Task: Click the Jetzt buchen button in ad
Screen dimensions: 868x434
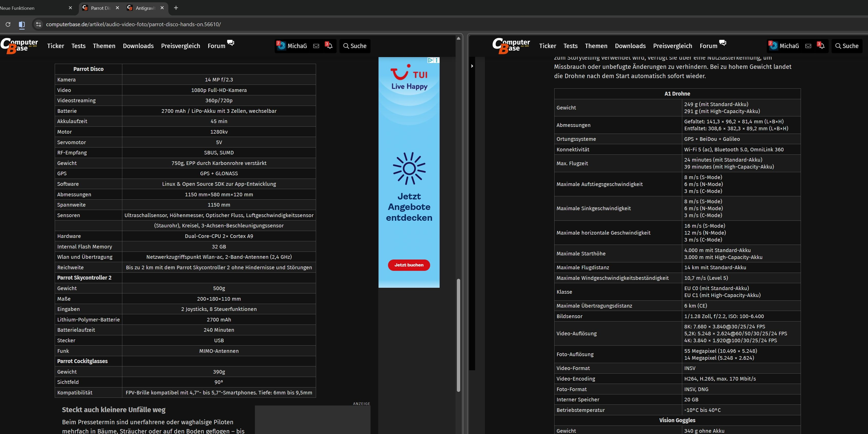Action: click(x=409, y=265)
